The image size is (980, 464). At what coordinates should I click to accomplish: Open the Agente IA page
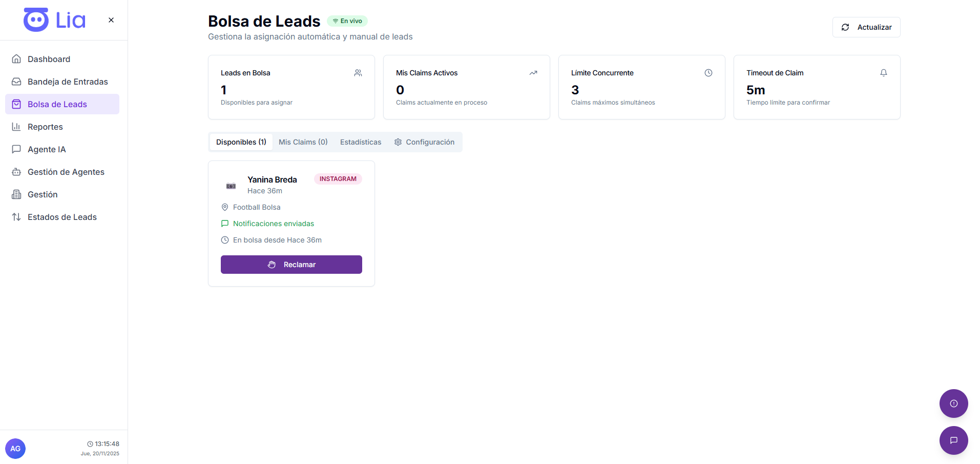[47, 149]
